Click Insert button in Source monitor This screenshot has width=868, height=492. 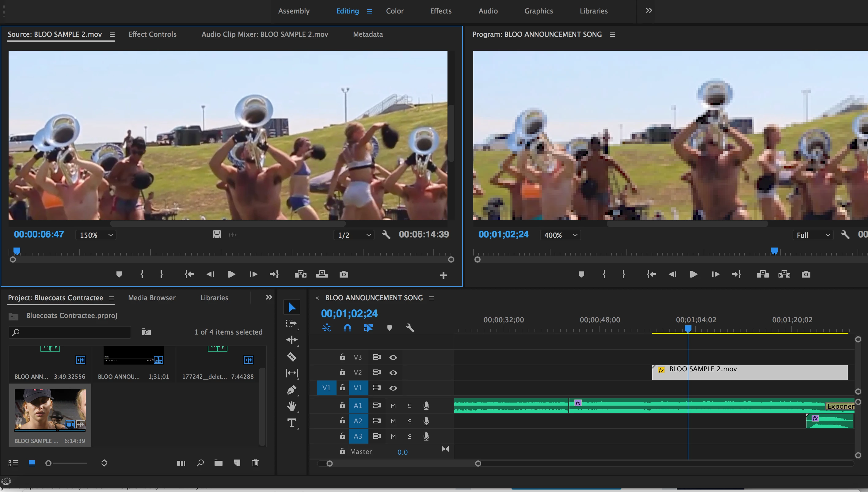coord(300,274)
